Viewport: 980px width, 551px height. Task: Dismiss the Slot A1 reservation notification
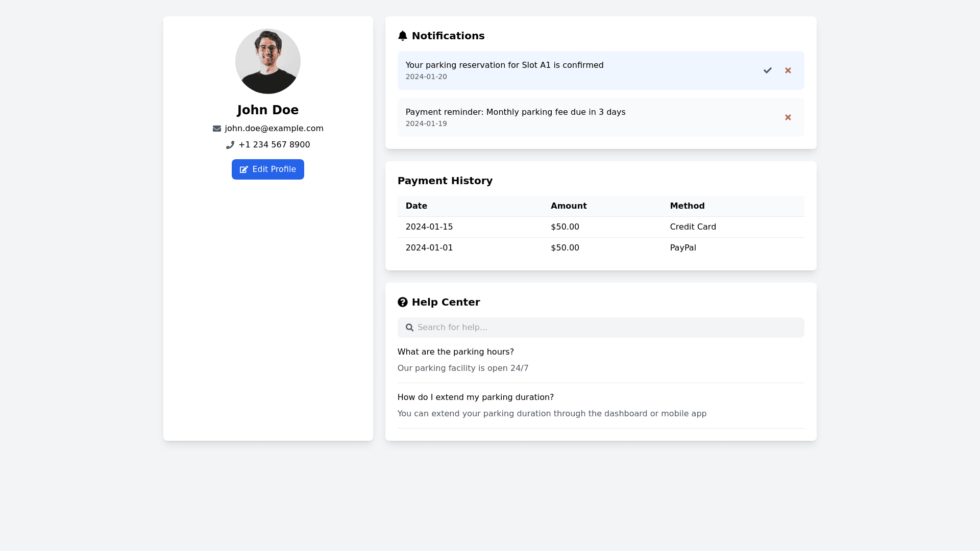[x=788, y=70]
